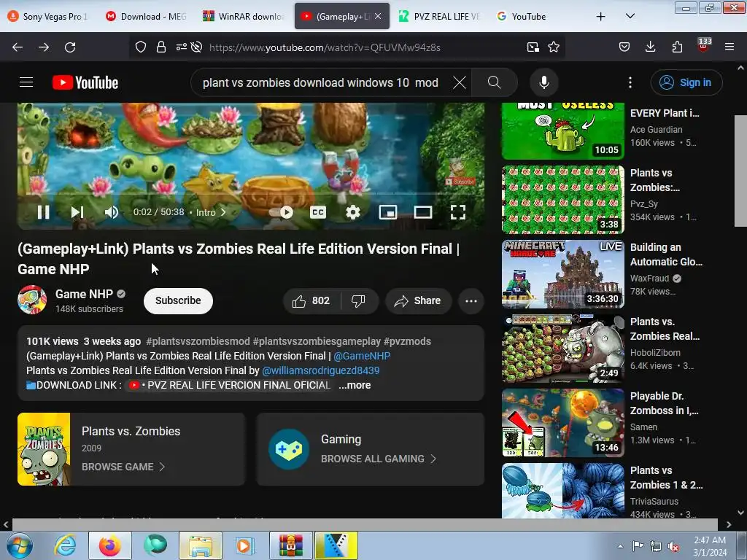The image size is (747, 560).
Task: Save to Pocket icon
Action: point(624,47)
